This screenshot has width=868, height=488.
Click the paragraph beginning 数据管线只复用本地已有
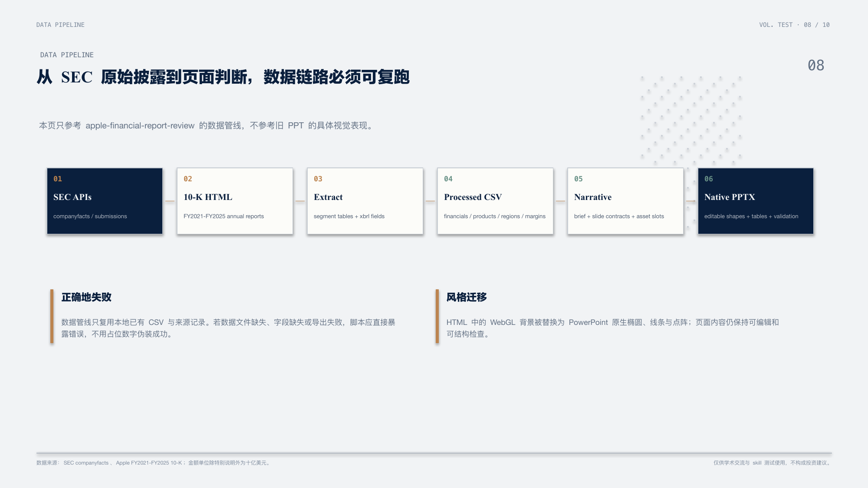[x=228, y=328]
